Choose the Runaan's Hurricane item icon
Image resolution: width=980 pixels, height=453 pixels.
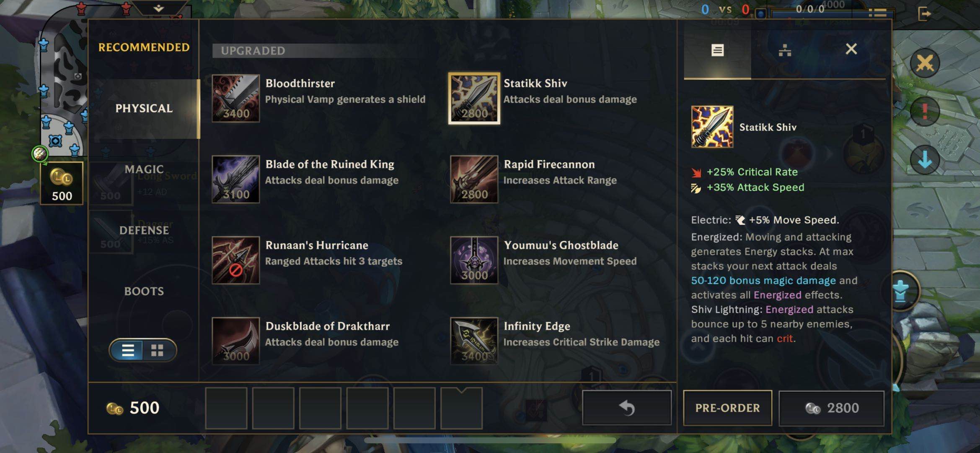tap(235, 260)
